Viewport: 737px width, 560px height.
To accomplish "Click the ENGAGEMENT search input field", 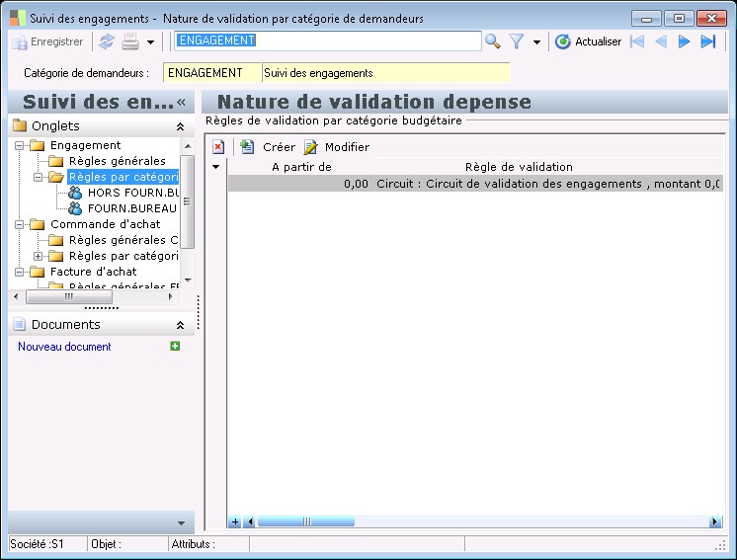I will [328, 40].
